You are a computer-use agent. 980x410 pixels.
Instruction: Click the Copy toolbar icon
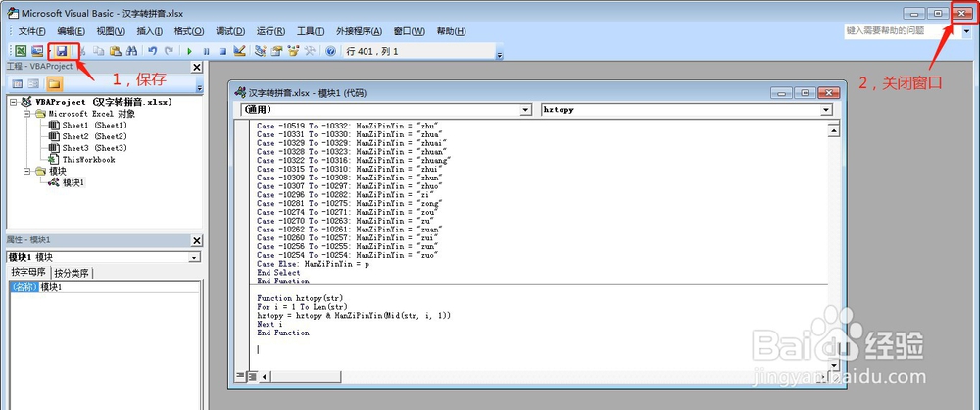point(98,51)
